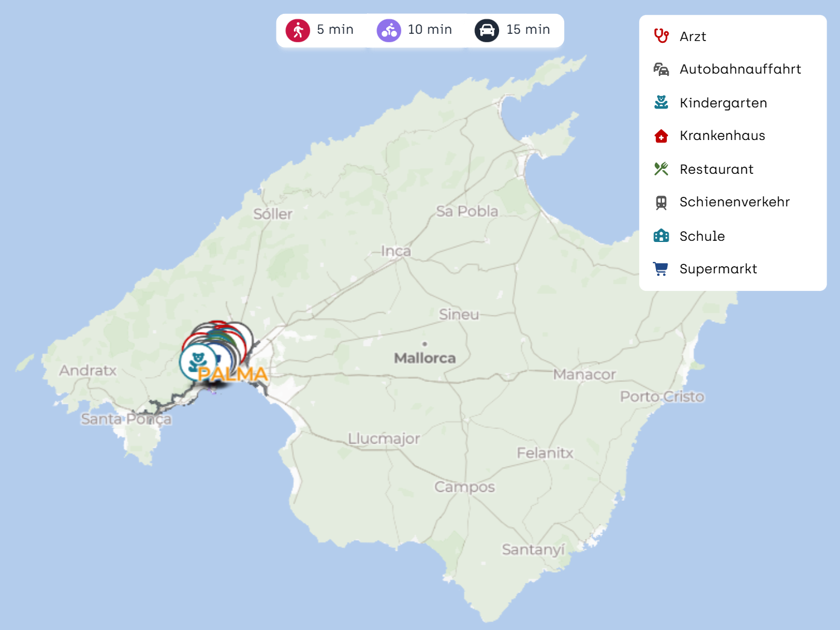
Task: Click the Kindergarten teddy icon in legend
Action: (x=661, y=103)
